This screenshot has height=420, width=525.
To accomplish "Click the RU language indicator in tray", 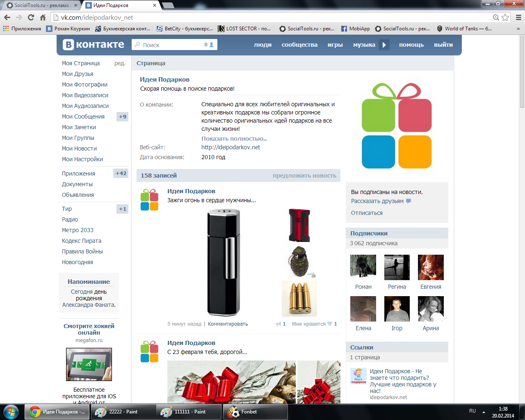I will tap(472, 411).
